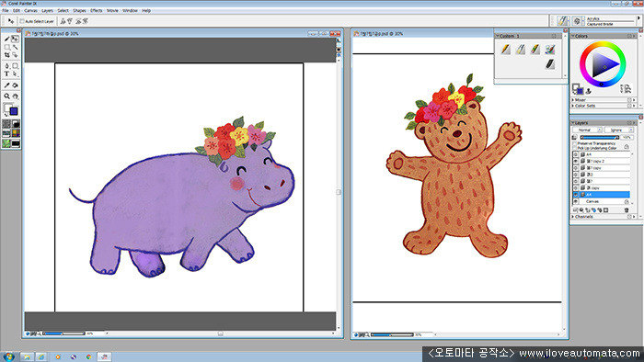Screen dimensions: 644x362
Task: Expand the Mixer panel
Action: [573, 99]
